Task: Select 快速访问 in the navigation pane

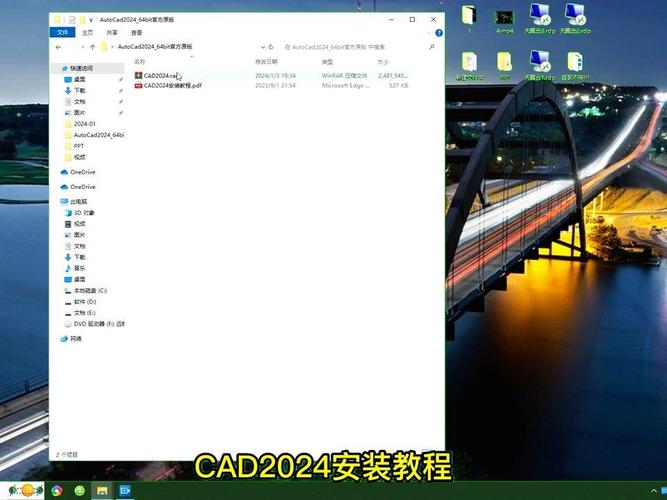Action: (x=81, y=68)
